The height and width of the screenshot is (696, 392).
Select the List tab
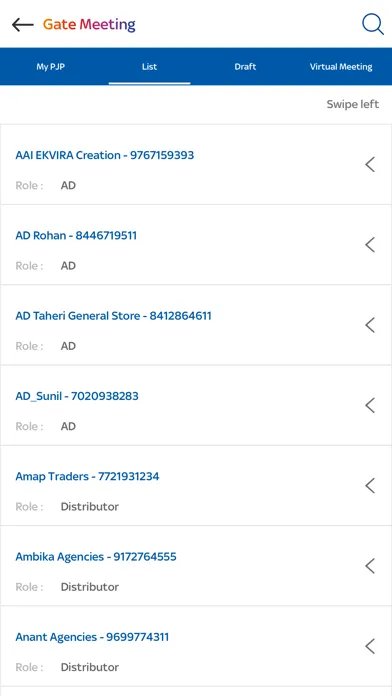(150, 67)
